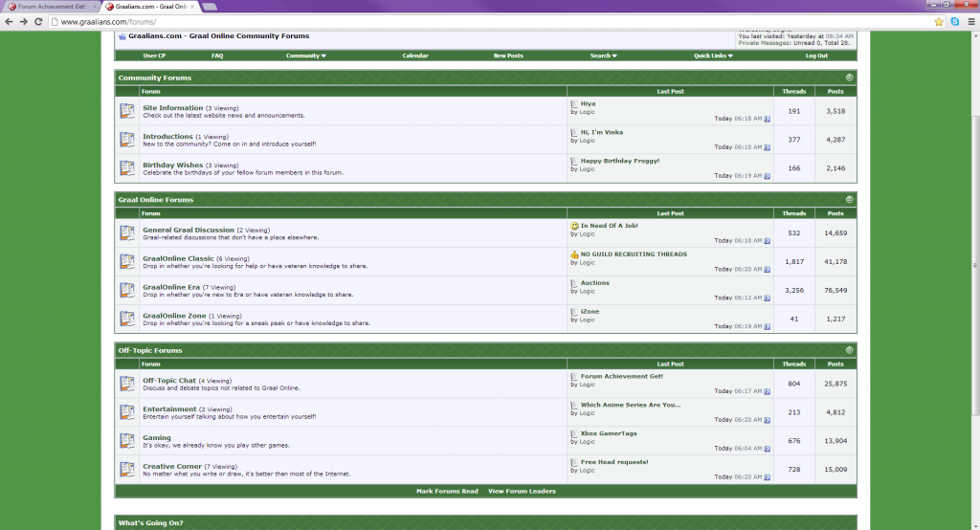
Task: Open the Skype extension icon in toolbar
Action: tap(955, 21)
